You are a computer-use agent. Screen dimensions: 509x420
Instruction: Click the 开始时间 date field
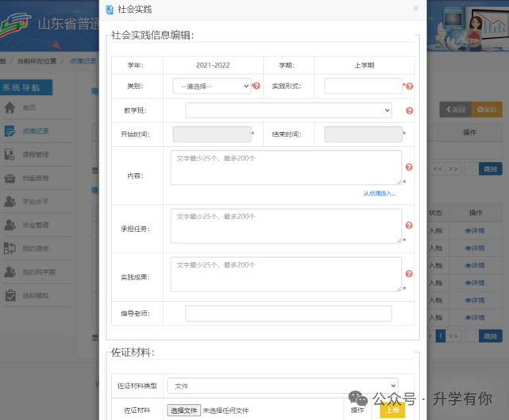(x=212, y=134)
